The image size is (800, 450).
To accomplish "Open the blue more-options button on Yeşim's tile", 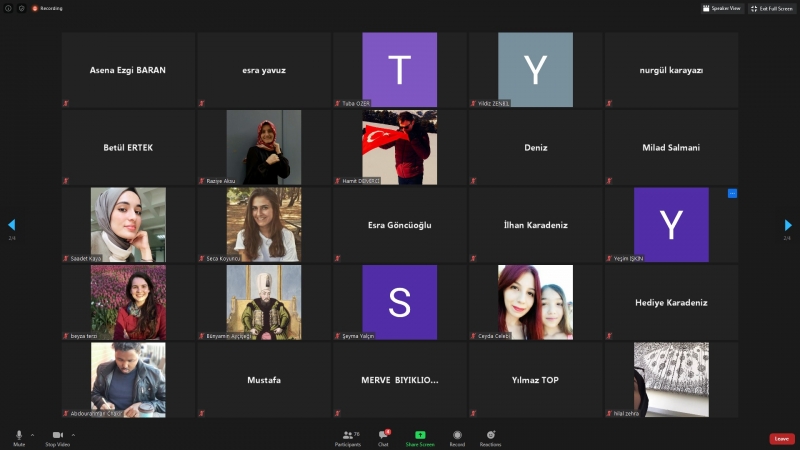I will point(732,193).
